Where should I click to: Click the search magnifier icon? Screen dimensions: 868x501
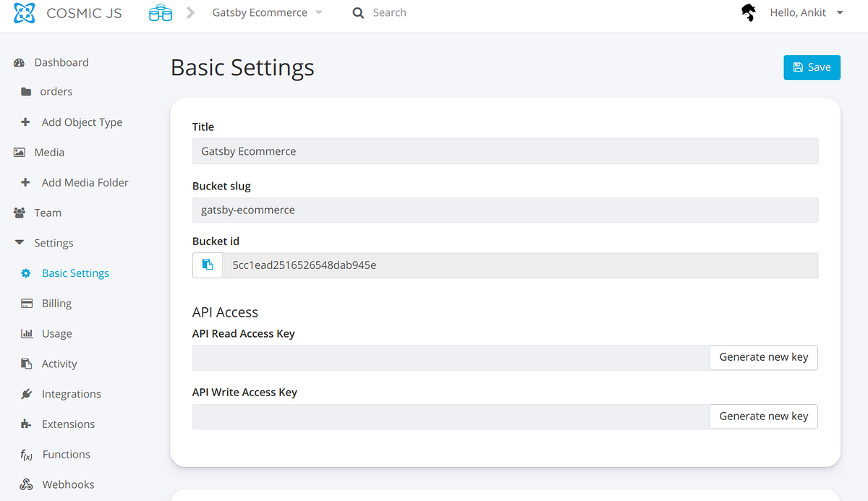tap(358, 13)
